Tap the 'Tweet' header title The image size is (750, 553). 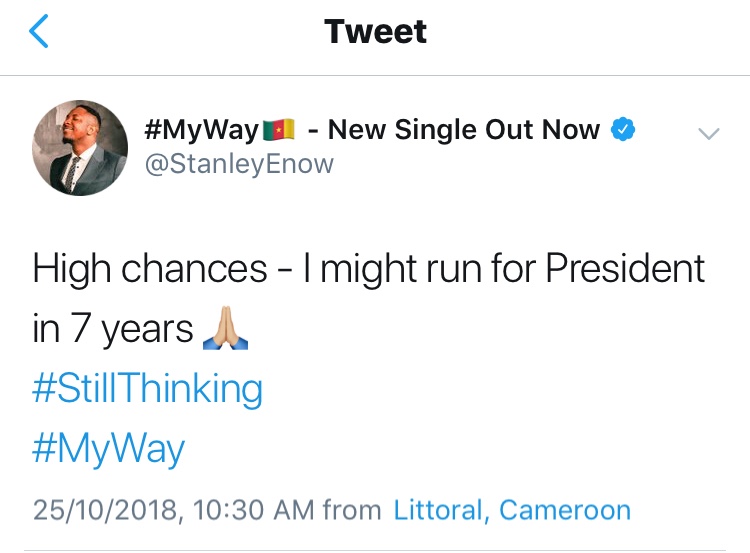(375, 32)
